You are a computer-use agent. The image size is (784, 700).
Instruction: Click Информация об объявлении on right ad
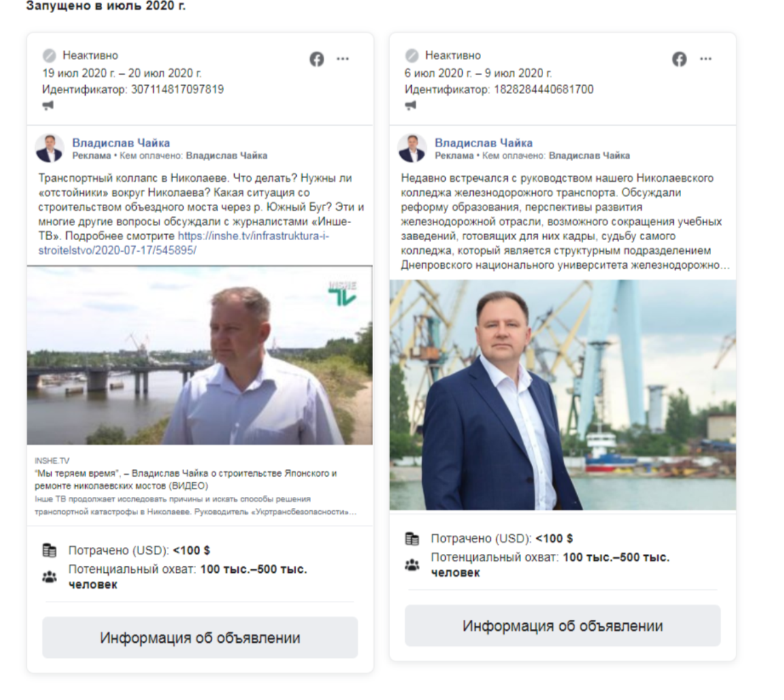pyautogui.click(x=563, y=626)
